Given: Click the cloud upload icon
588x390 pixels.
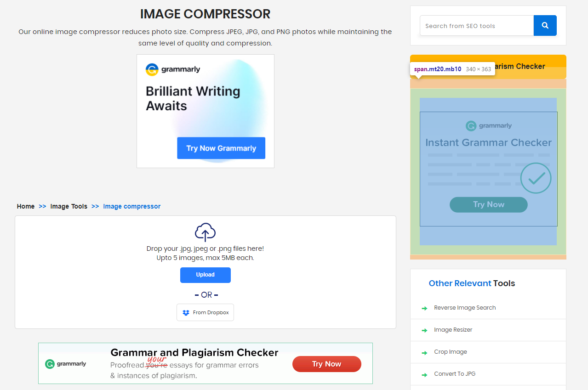Looking at the screenshot, I should (x=205, y=232).
